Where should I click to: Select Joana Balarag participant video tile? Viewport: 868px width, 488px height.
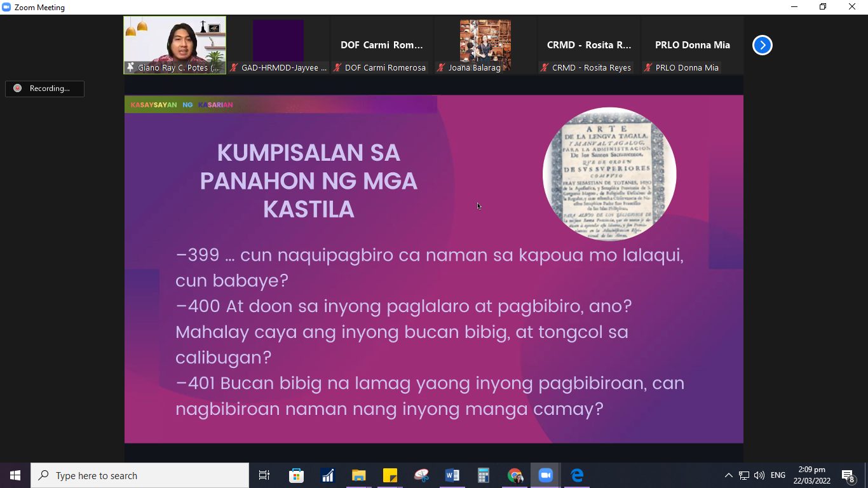tap(485, 45)
